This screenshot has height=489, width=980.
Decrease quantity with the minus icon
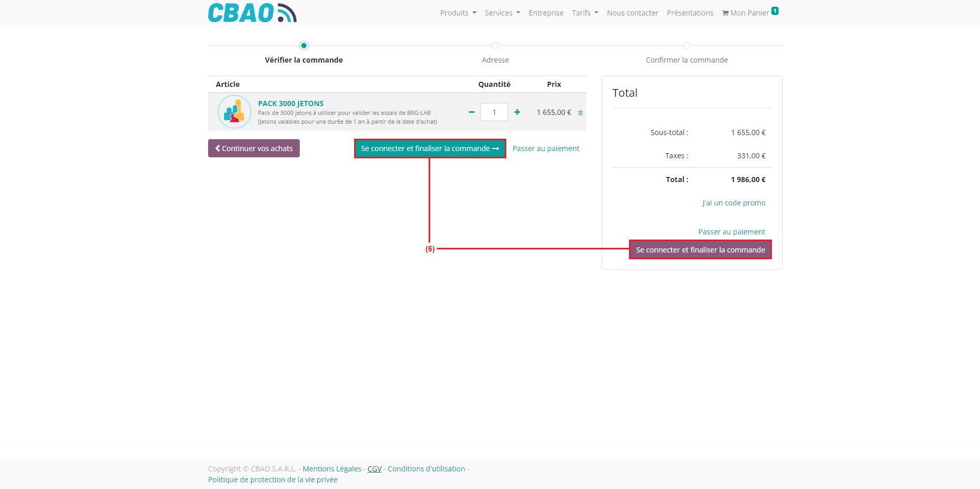(471, 112)
